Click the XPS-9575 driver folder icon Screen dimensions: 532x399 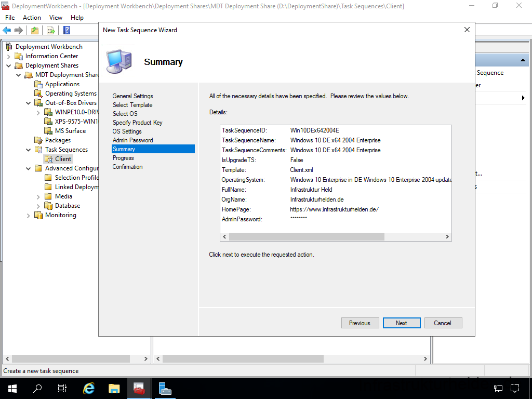(48, 122)
